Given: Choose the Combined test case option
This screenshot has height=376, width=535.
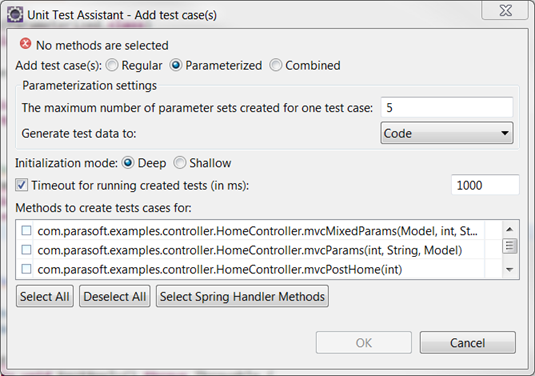Looking at the screenshot, I should 276,65.
